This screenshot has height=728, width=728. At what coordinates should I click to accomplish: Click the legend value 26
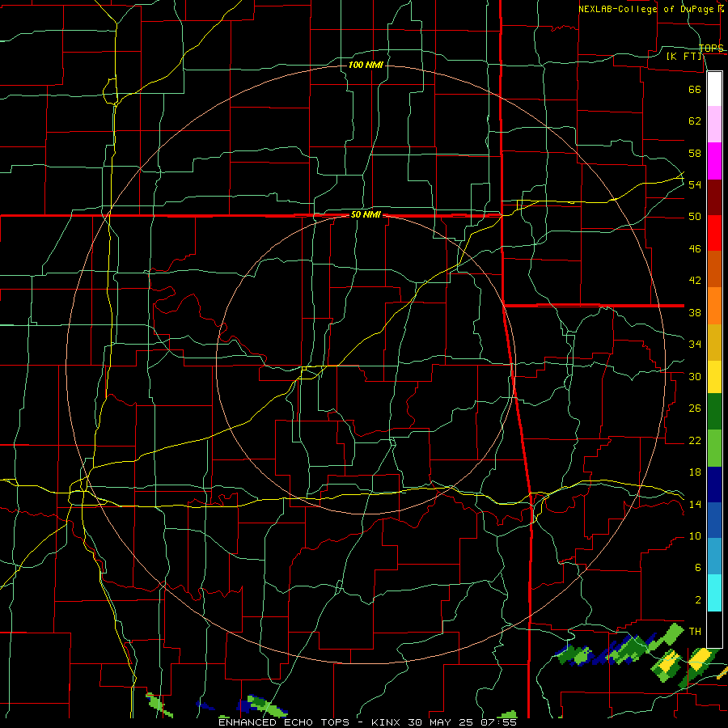click(x=695, y=408)
